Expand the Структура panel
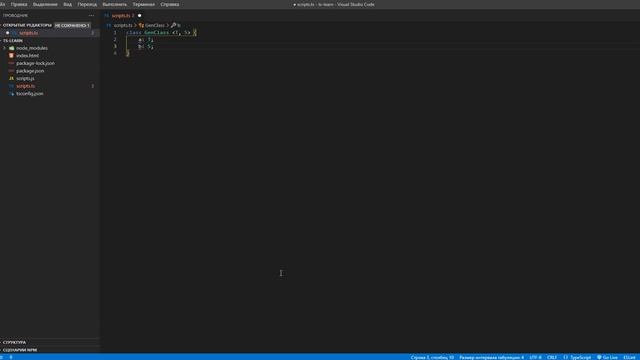640x360 pixels. 14,342
